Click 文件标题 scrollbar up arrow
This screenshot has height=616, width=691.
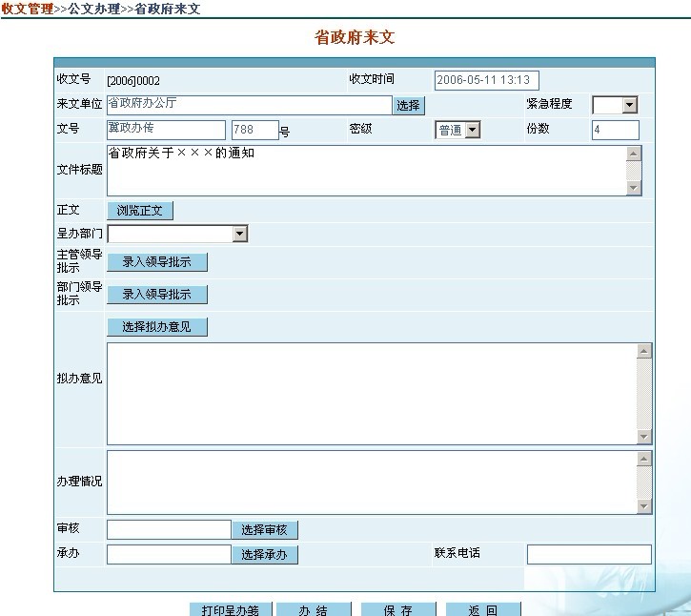[634, 154]
